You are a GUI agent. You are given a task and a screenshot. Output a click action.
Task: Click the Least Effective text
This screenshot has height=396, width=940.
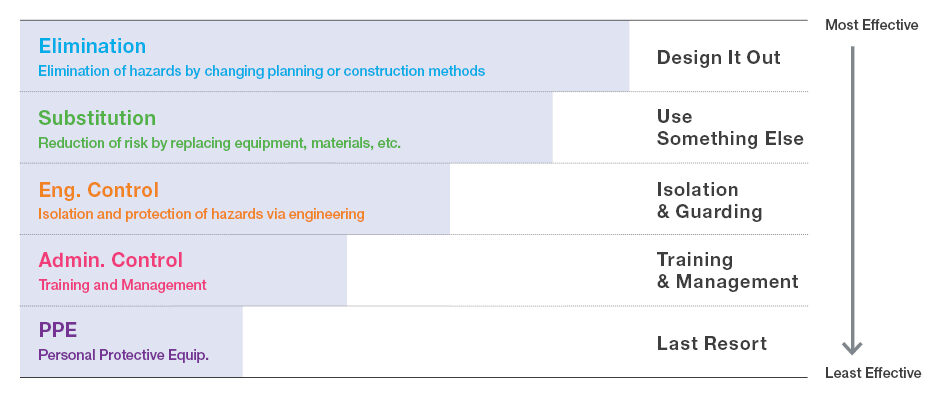coord(873,373)
